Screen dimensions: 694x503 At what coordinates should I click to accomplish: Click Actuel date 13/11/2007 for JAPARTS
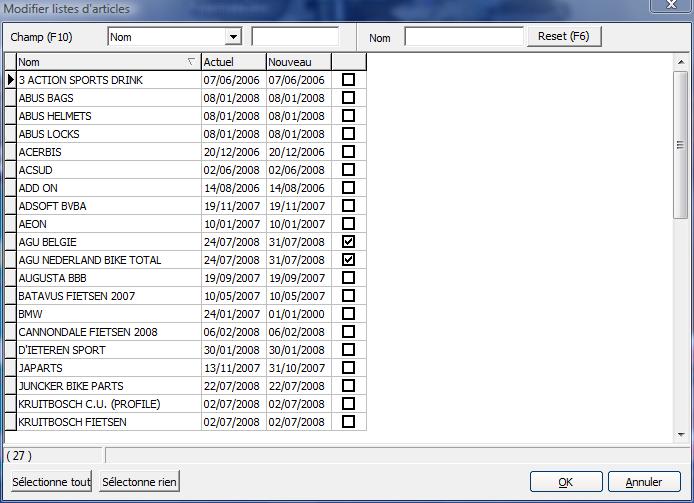click(x=234, y=368)
